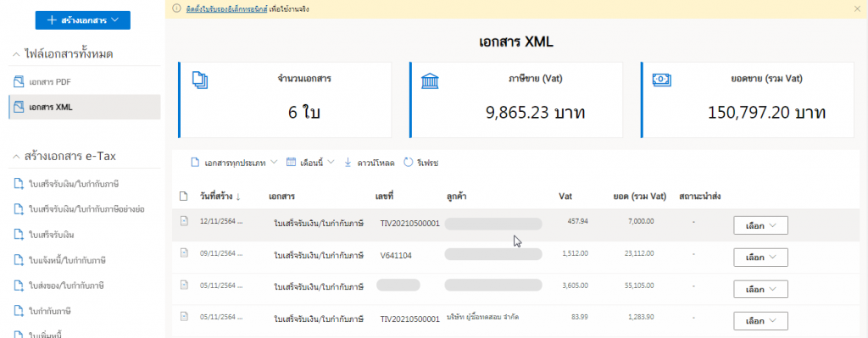Collapse the ไฟล์เอกสารทั้งหมด section
Image resolution: width=868 pixels, height=338 pixels.
15,54
